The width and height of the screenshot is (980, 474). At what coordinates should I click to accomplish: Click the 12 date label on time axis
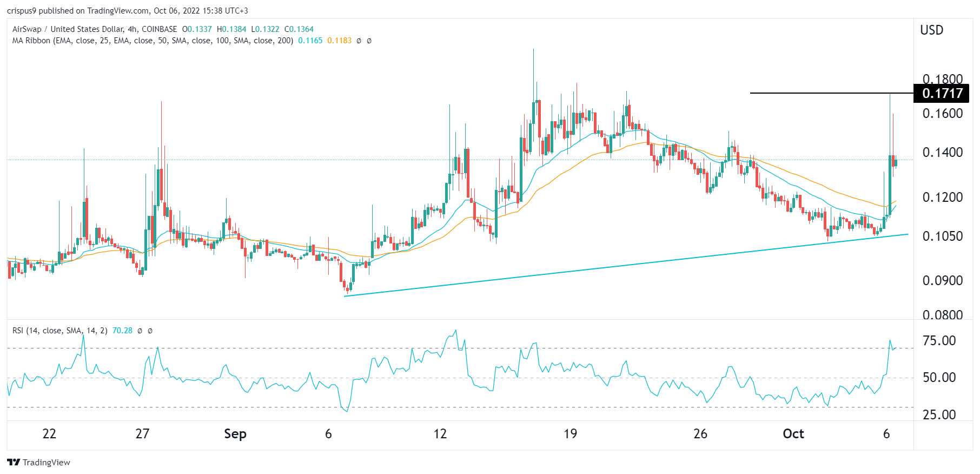(x=440, y=434)
